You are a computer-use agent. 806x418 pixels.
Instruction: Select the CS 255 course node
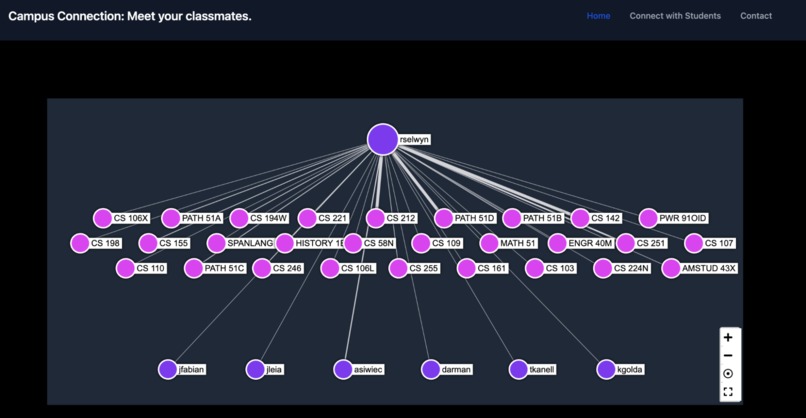point(398,268)
